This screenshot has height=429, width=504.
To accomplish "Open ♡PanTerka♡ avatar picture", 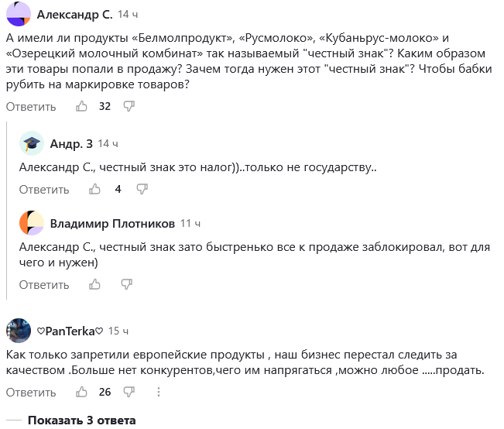I will click(x=18, y=331).
